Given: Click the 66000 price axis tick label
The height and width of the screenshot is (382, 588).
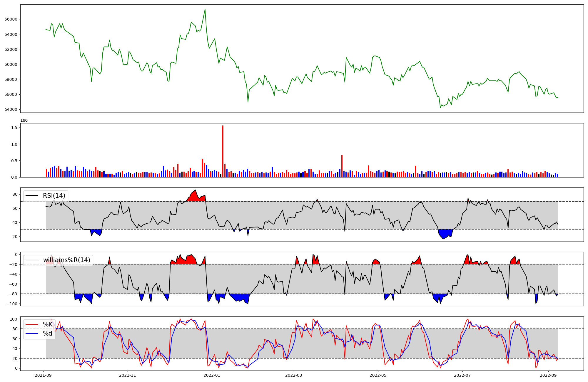Looking at the screenshot, I should [11, 19].
